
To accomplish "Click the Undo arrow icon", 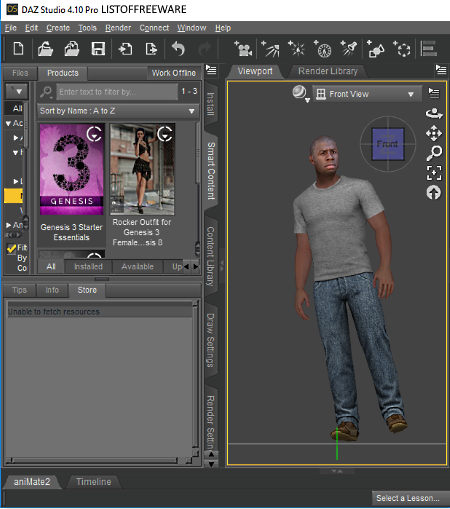I will tap(178, 49).
